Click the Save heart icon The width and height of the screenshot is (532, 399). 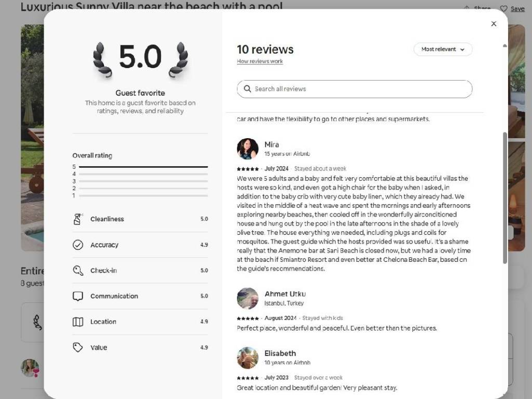click(x=503, y=9)
